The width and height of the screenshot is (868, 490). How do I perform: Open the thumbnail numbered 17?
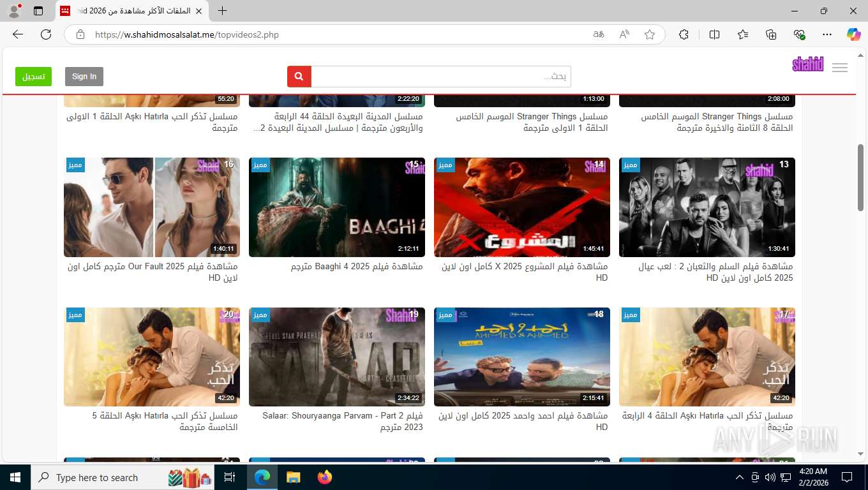(x=707, y=357)
